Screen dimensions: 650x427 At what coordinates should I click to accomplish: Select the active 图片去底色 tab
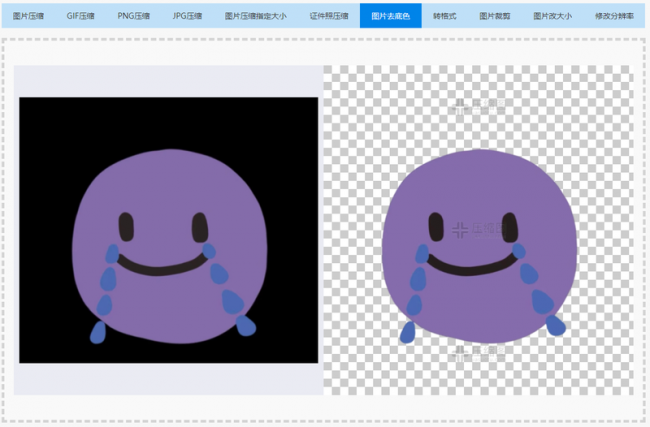tap(390, 16)
